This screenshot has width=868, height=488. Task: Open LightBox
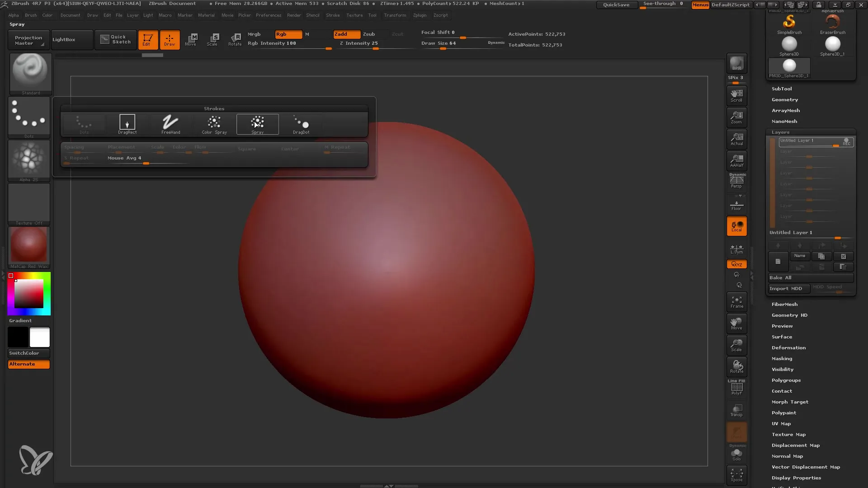(x=72, y=40)
